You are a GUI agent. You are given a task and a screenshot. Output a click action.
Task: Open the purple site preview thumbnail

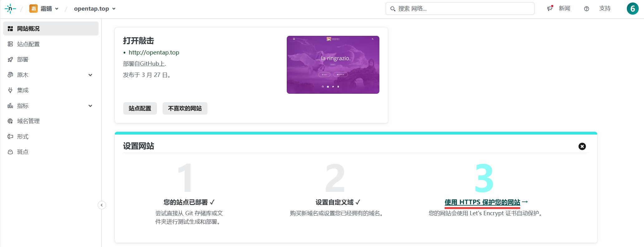click(x=333, y=65)
